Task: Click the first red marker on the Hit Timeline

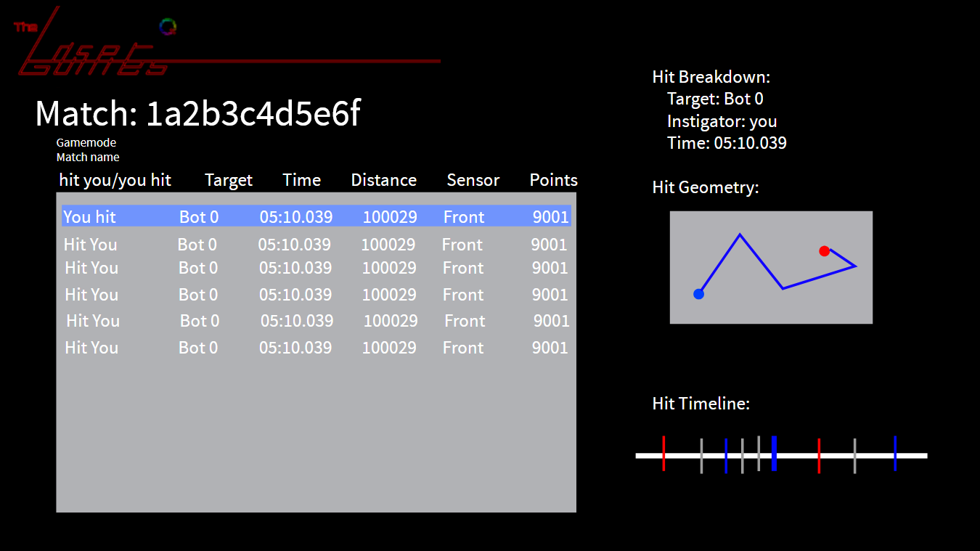Action: [x=663, y=456]
